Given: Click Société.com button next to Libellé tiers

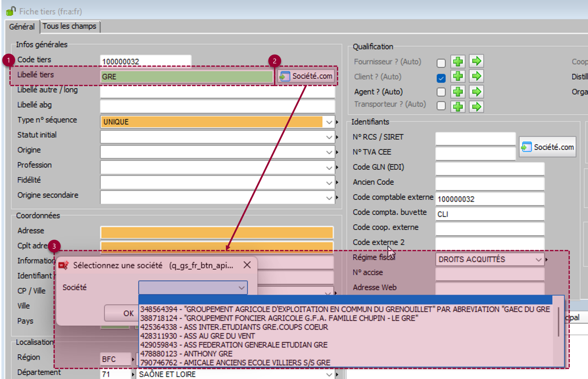Looking at the screenshot, I should tap(306, 76).
